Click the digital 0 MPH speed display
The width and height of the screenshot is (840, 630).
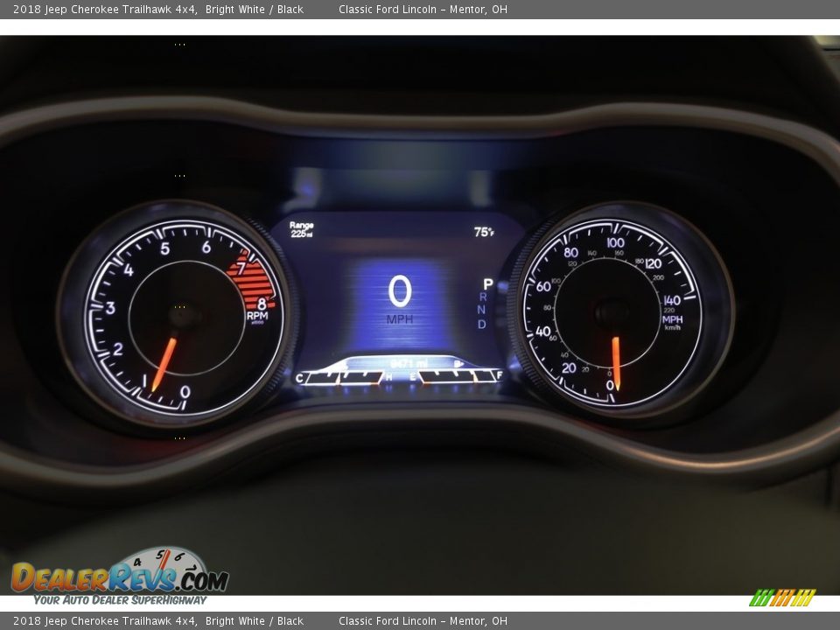pyautogui.click(x=400, y=297)
